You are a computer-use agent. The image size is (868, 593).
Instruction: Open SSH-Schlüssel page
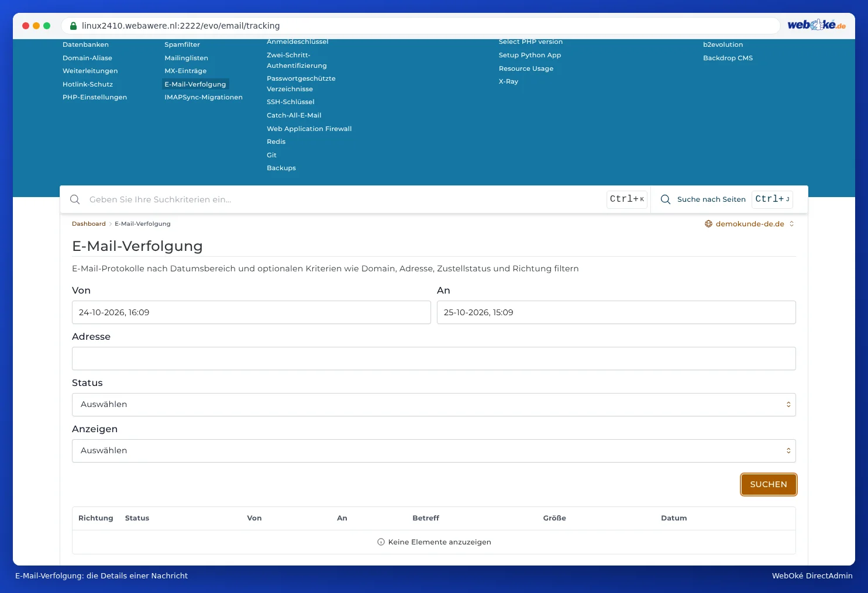[x=291, y=102]
